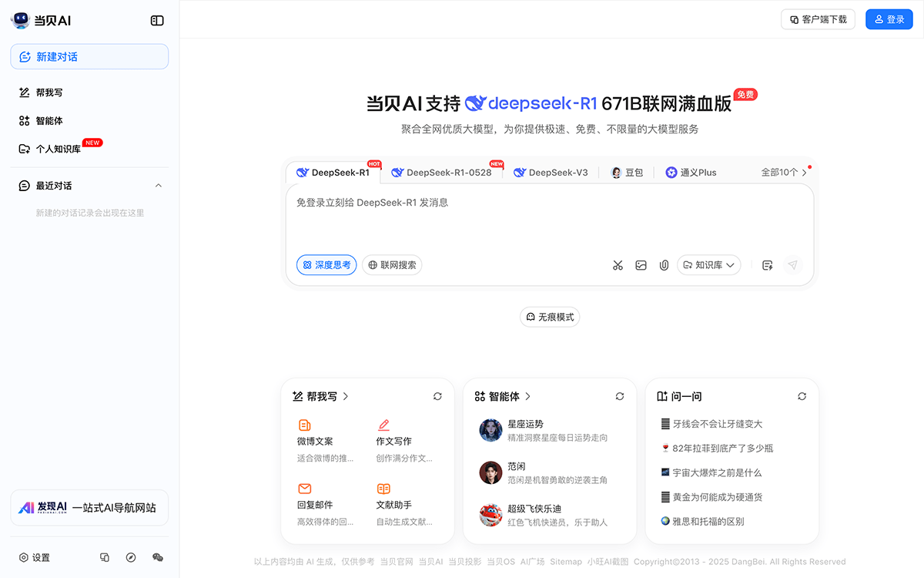Click the compass icon in sidebar footer
The width and height of the screenshot is (924, 578).
(131, 557)
